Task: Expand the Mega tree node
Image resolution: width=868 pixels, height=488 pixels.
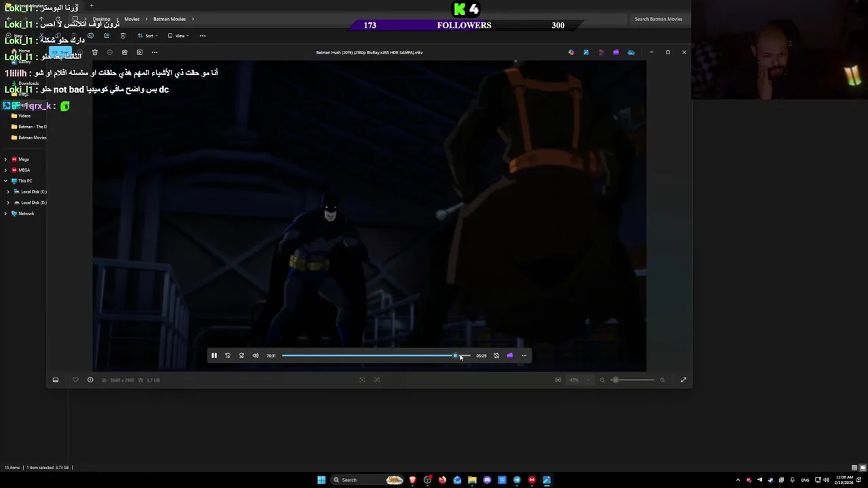Action: click(x=5, y=159)
